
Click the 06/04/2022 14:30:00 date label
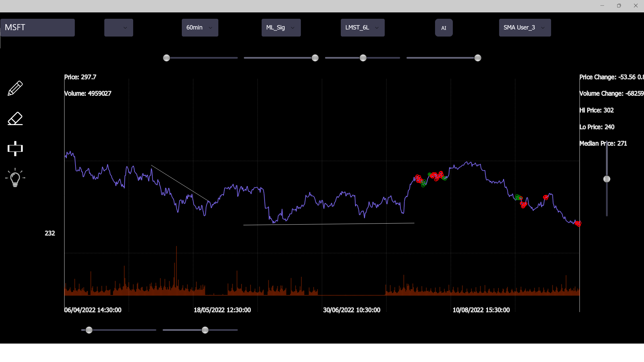(x=93, y=310)
